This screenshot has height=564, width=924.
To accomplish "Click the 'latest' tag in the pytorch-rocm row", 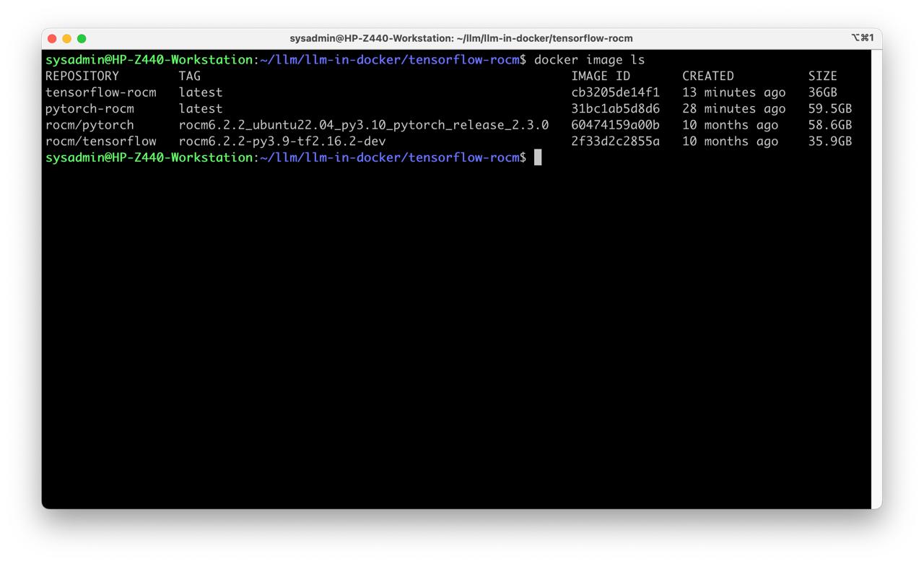I will pyautogui.click(x=201, y=108).
